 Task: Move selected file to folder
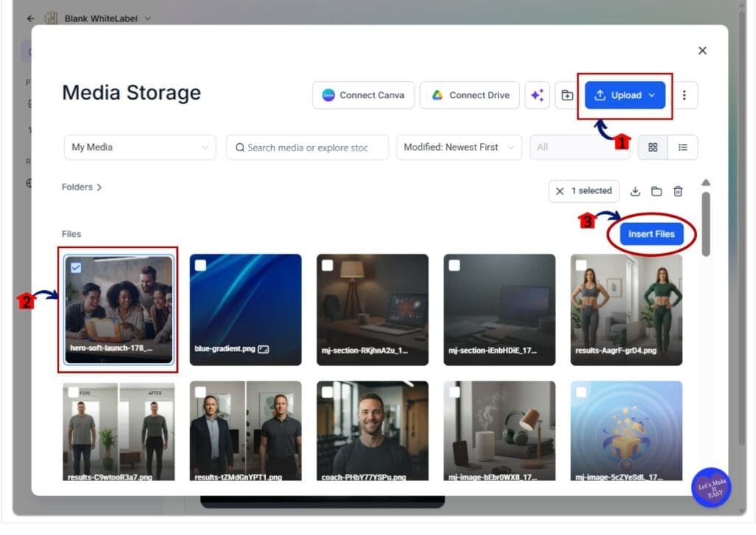(656, 191)
